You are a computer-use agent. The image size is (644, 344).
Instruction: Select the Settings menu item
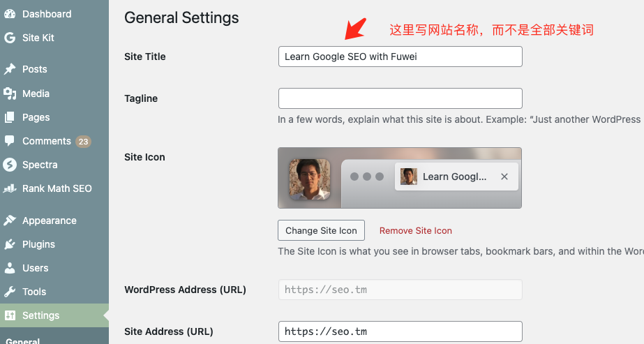(40, 315)
